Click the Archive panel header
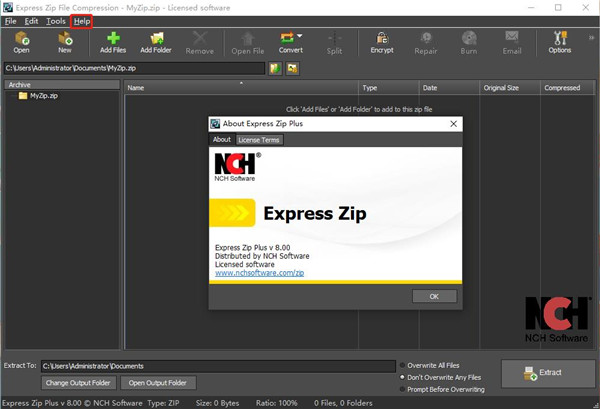This screenshot has width=600, height=409. pos(62,85)
